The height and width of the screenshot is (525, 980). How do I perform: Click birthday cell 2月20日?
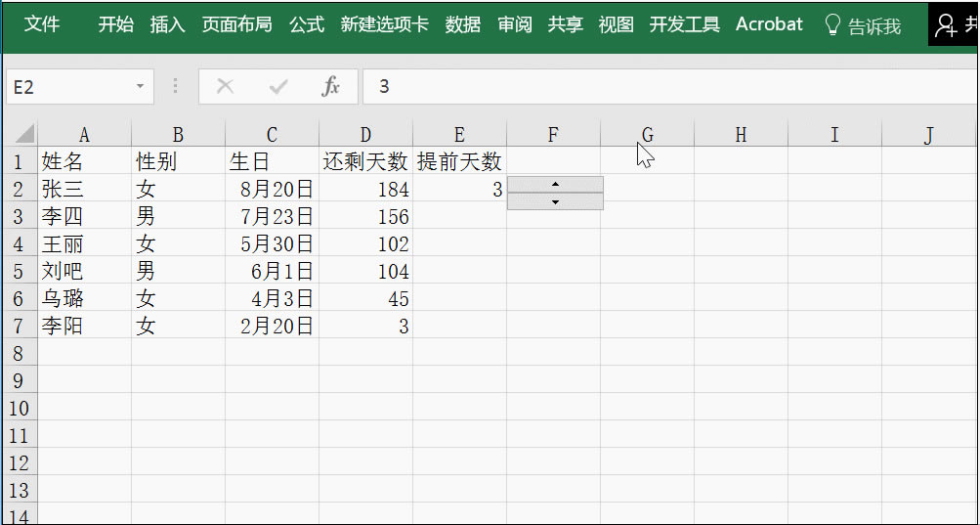click(272, 326)
